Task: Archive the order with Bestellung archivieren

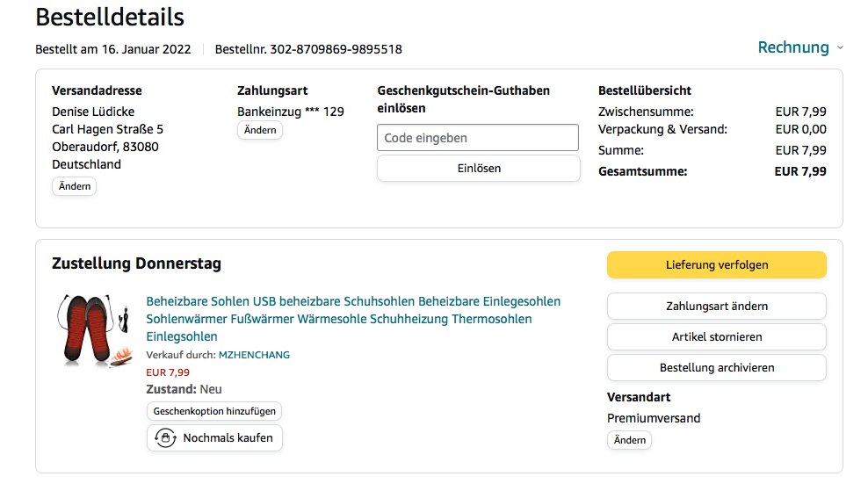Action: pos(716,368)
